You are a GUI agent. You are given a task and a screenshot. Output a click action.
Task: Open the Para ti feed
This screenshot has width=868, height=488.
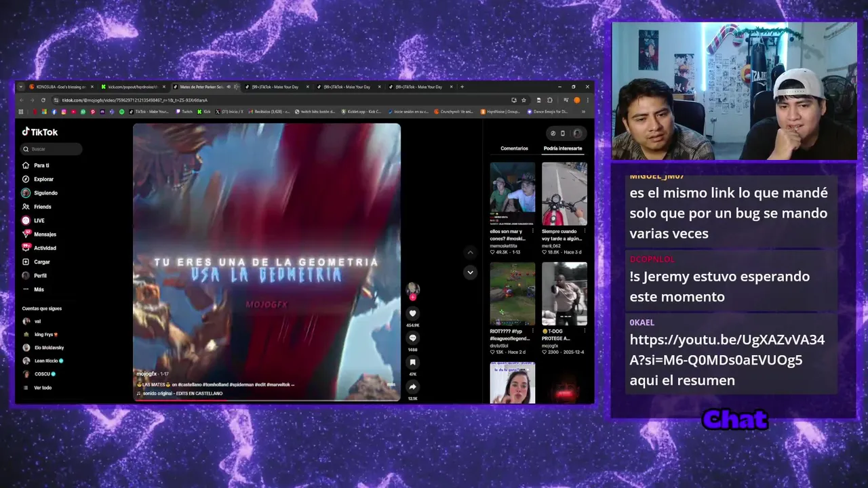(x=36, y=165)
